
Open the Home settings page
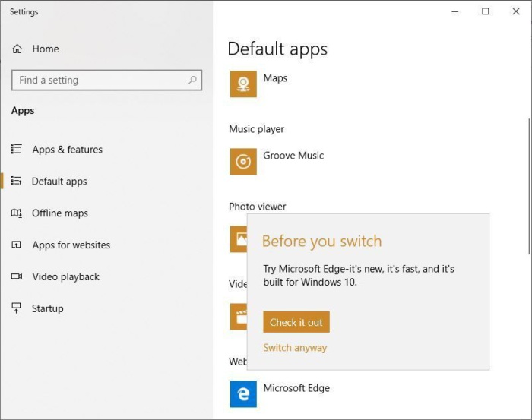pyautogui.click(x=46, y=49)
